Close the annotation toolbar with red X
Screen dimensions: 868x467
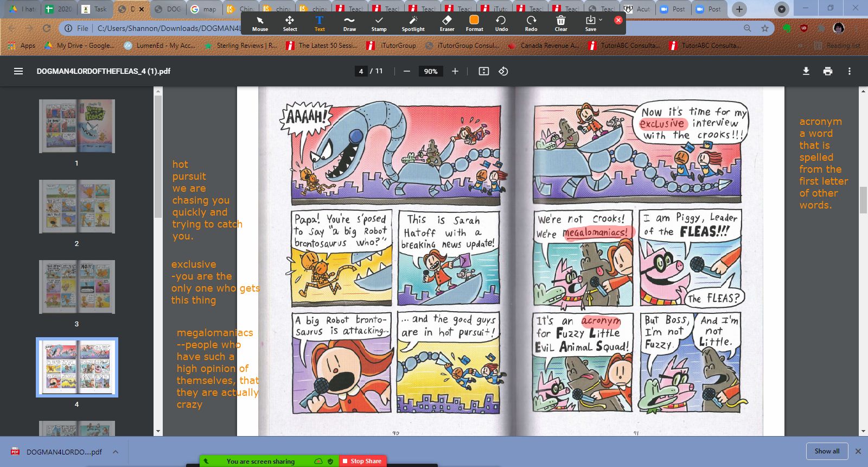click(618, 20)
